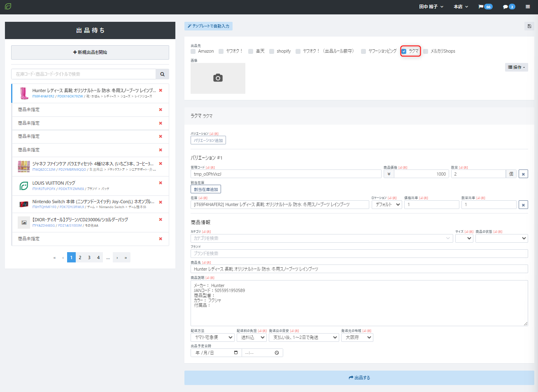The height and width of the screenshot is (392, 538).
Task: Click the 個 unit button beside quantity
Action: click(511, 174)
